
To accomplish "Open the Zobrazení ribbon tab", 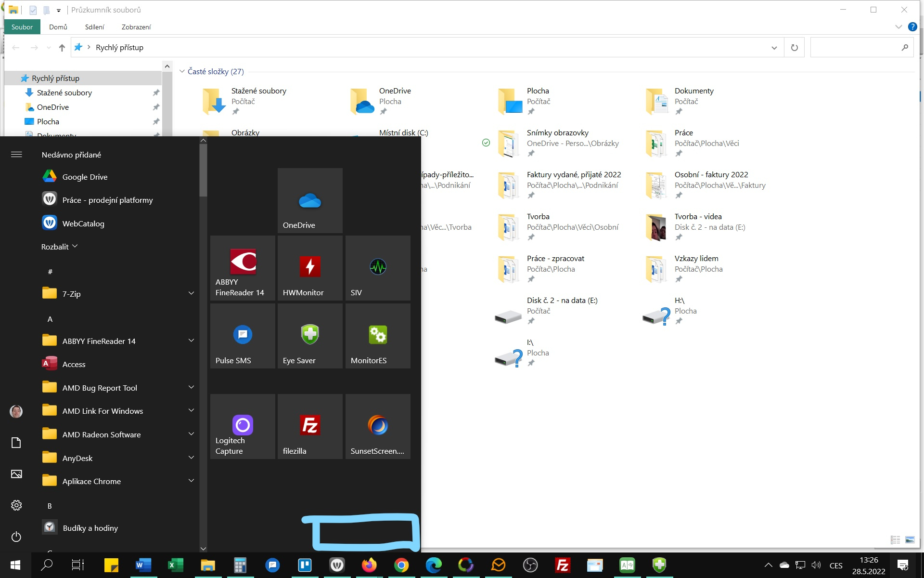I will (136, 27).
